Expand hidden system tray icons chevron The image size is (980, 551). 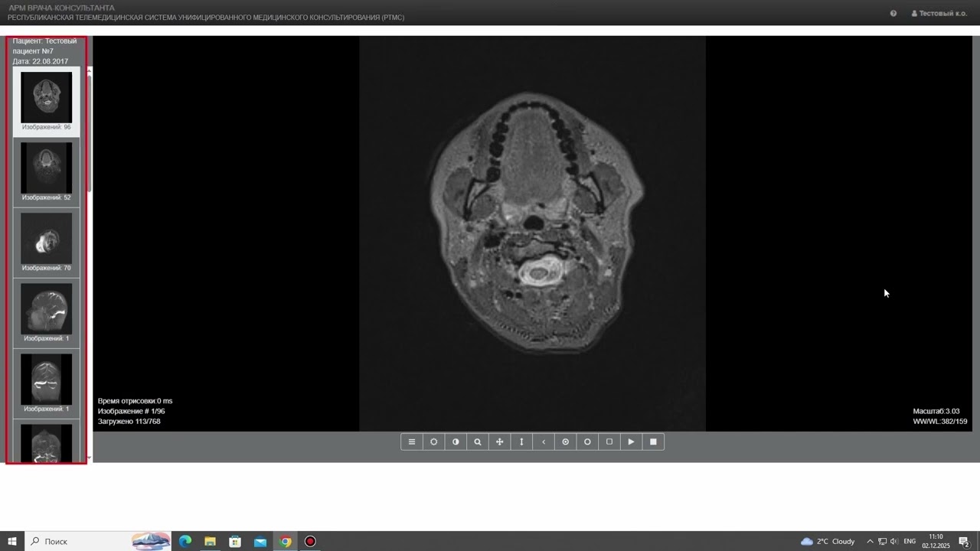click(x=870, y=541)
